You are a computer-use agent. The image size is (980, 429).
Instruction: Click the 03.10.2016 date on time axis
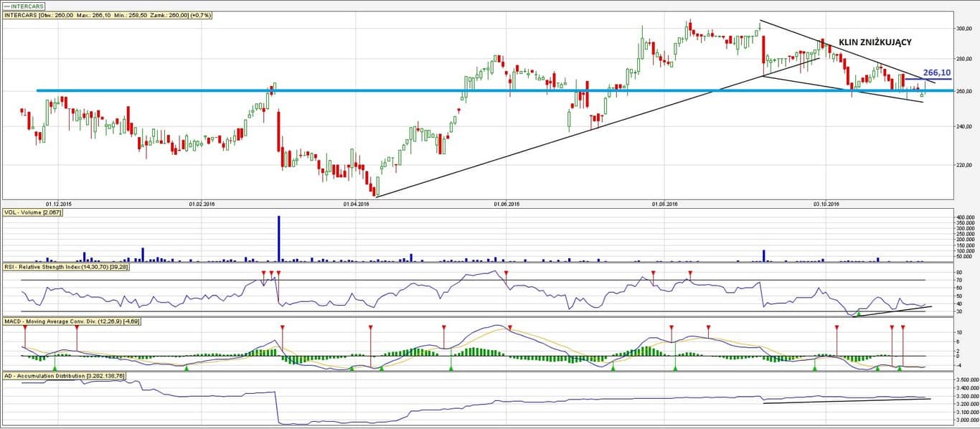[x=826, y=204]
